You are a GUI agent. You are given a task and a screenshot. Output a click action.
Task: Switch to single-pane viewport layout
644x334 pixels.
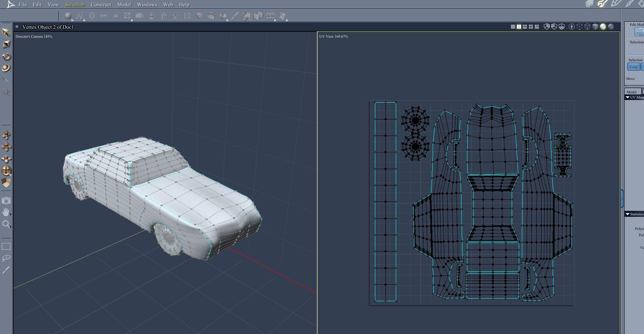click(513, 27)
